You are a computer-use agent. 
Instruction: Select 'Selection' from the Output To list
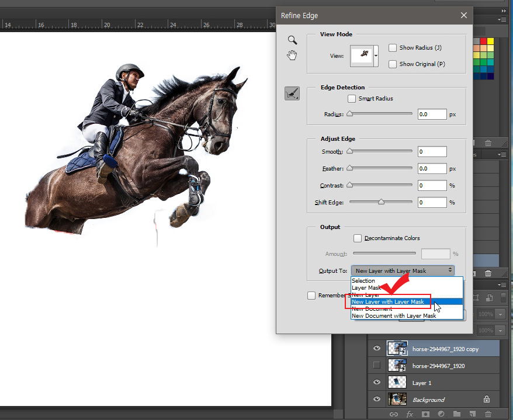pos(363,280)
